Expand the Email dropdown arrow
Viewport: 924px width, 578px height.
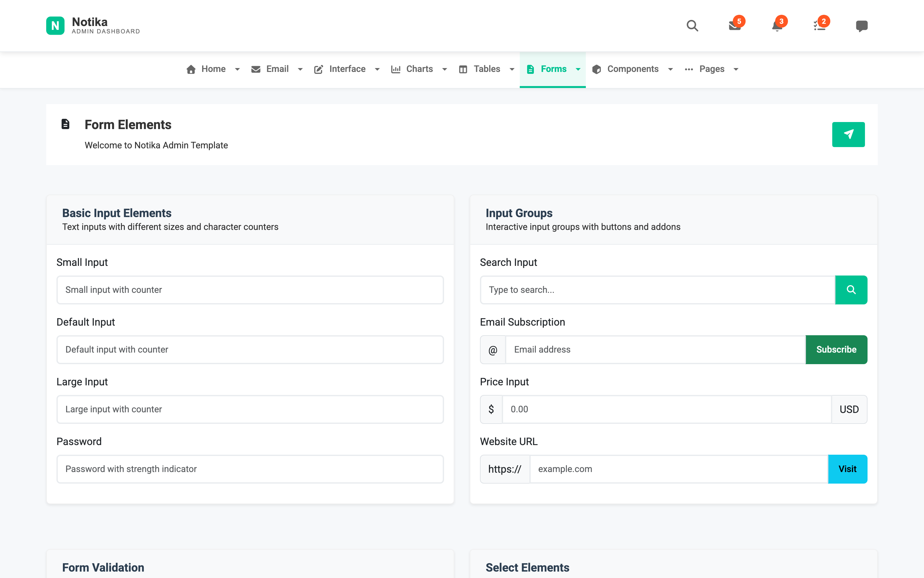[300, 69]
